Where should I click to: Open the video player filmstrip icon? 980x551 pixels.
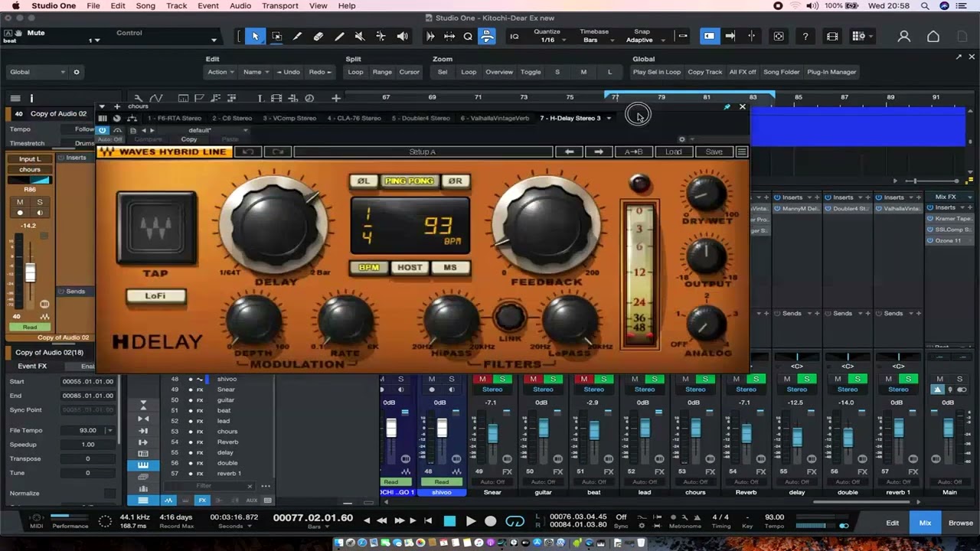tap(832, 36)
